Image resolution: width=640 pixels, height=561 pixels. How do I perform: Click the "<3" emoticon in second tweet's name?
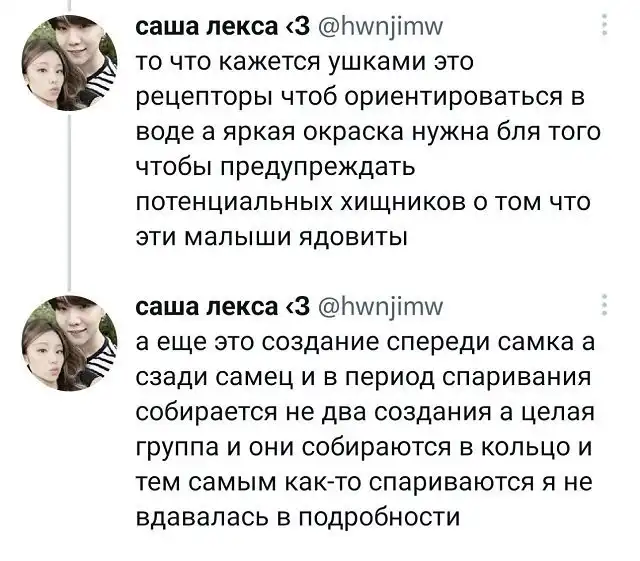click(301, 306)
